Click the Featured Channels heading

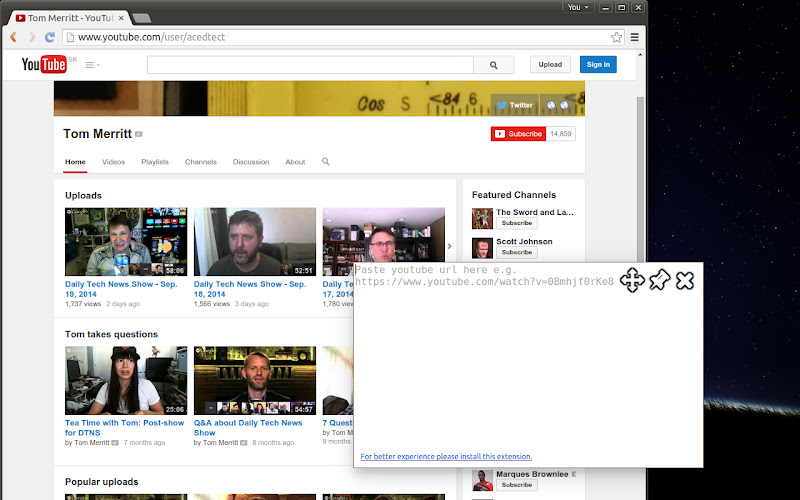(514, 195)
